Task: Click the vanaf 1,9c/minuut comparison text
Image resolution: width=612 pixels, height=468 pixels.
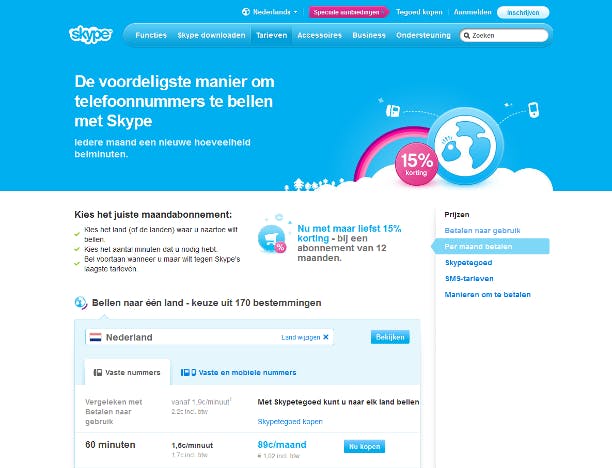Action: [201, 402]
